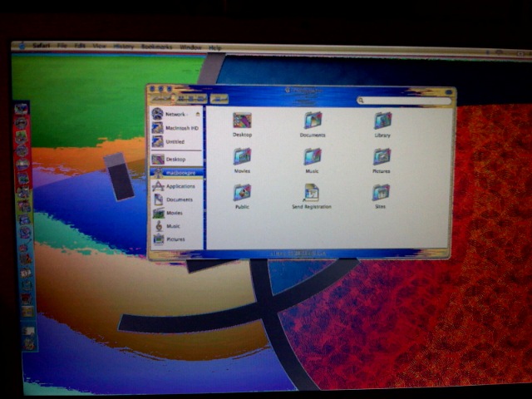Open the Trash at the Dock's bottom
The image size is (532, 399).
point(29,343)
